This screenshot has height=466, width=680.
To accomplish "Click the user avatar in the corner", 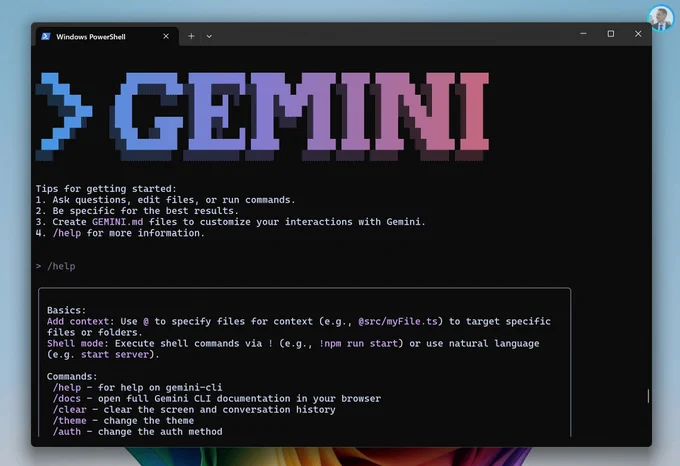I will point(661,18).
